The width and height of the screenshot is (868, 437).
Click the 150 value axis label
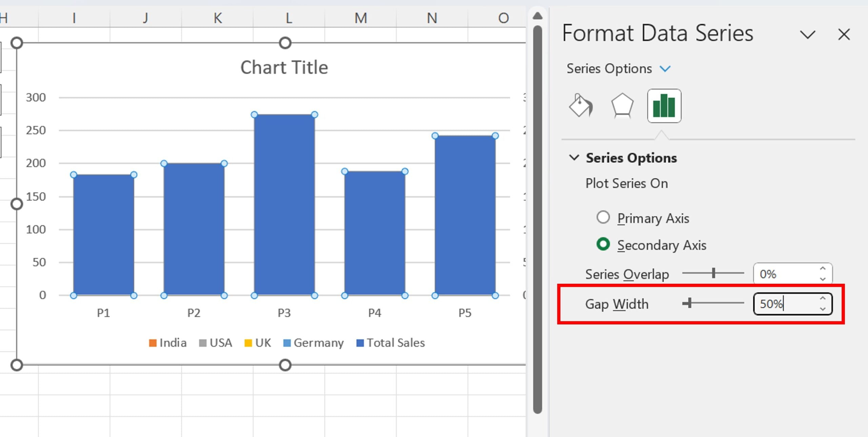tap(36, 197)
